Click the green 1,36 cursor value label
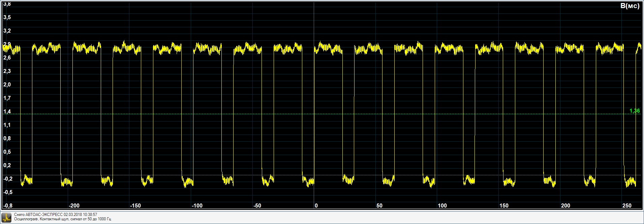The height and width of the screenshot is (224, 644). [634, 111]
